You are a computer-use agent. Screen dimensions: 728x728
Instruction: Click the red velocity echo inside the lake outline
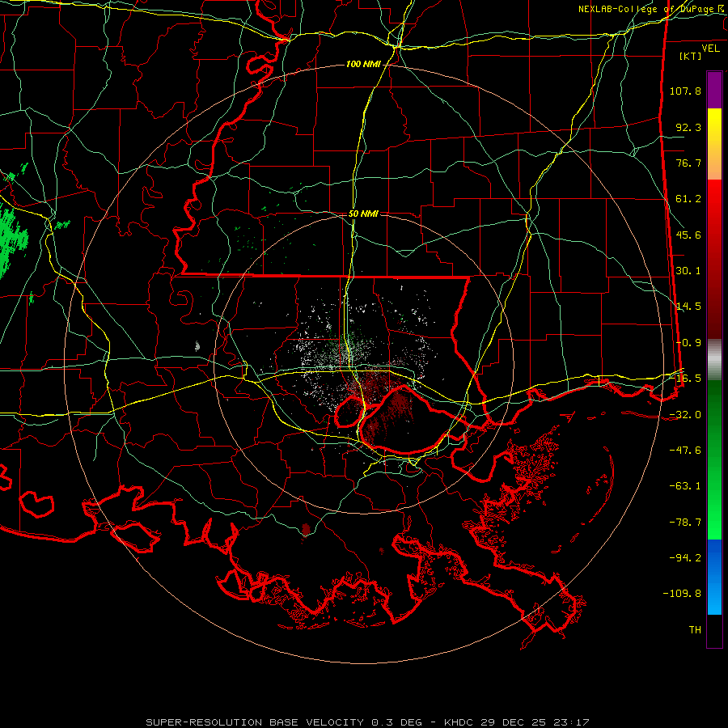click(390, 416)
